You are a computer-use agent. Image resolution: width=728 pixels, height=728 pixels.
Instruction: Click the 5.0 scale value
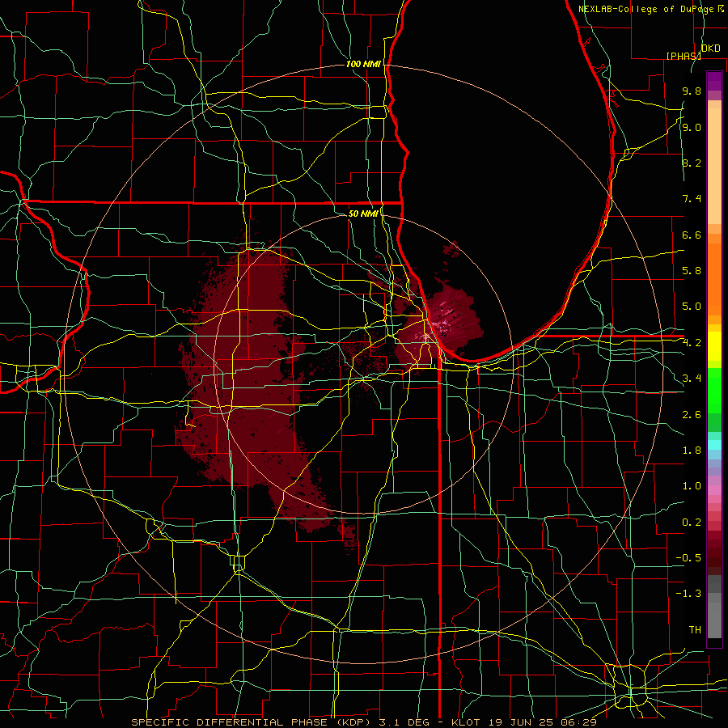(692, 307)
